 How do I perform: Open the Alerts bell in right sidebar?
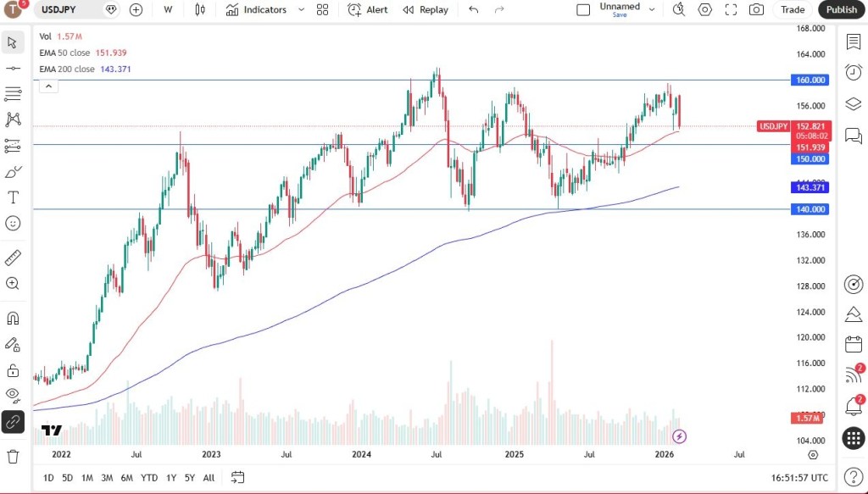853,407
